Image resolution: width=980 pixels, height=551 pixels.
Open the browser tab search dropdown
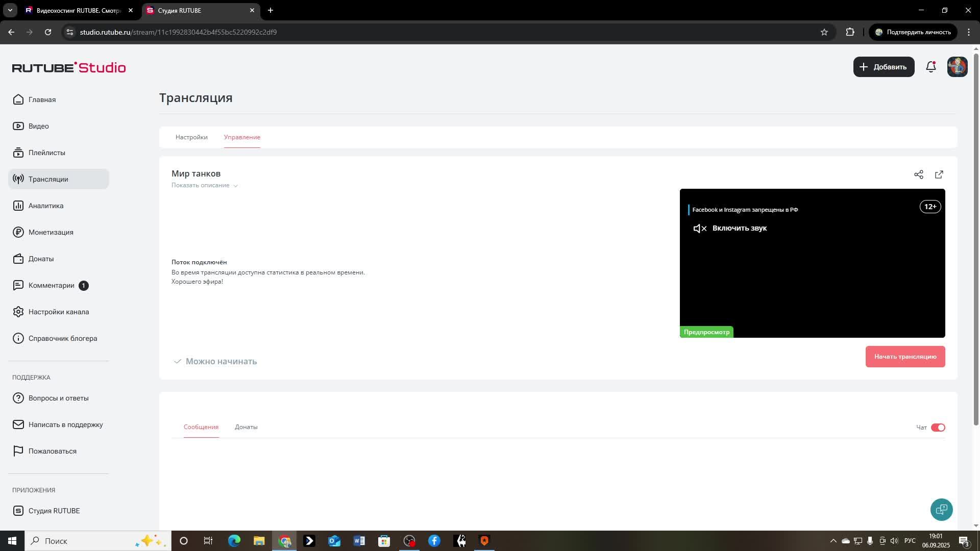point(10,10)
